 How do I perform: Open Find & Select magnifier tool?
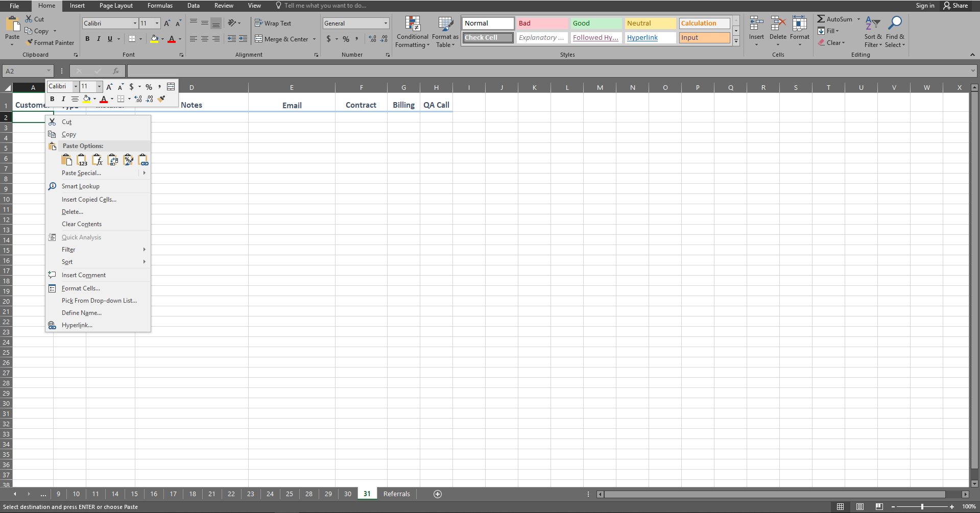pos(895,23)
